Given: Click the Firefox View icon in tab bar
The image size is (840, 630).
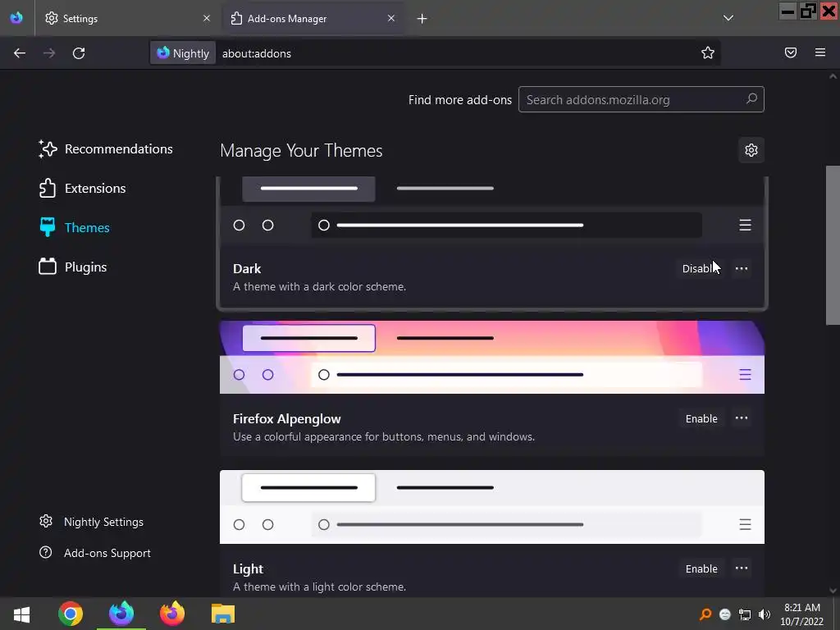Looking at the screenshot, I should (x=16, y=18).
